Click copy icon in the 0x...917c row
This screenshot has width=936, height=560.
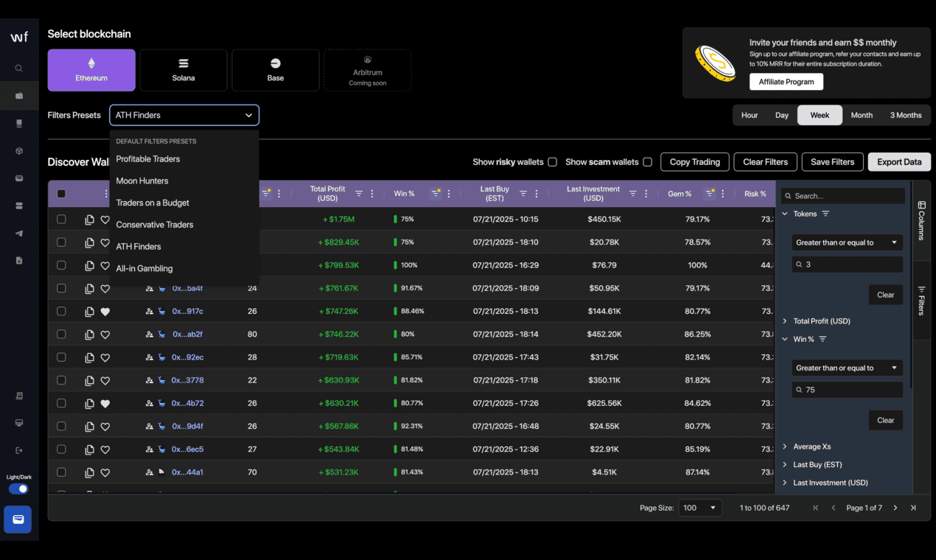click(x=89, y=312)
